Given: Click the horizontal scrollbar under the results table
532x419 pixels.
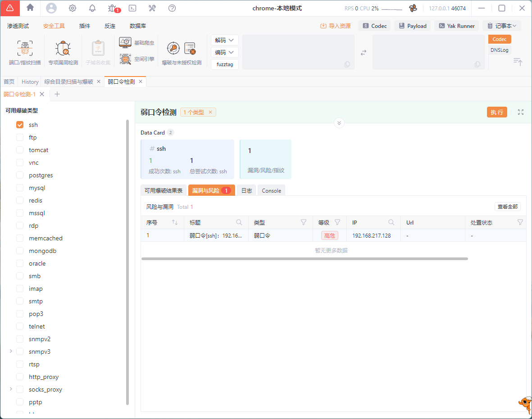Looking at the screenshot, I should (x=305, y=259).
